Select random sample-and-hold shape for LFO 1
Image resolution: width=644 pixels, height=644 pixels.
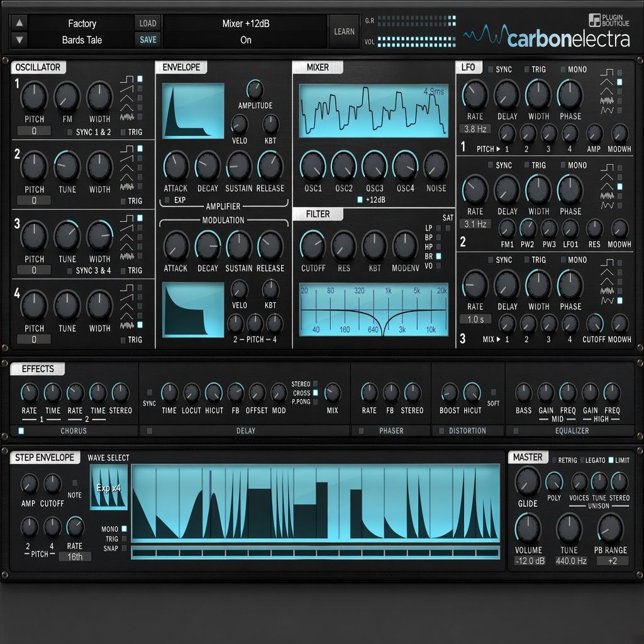click(619, 110)
